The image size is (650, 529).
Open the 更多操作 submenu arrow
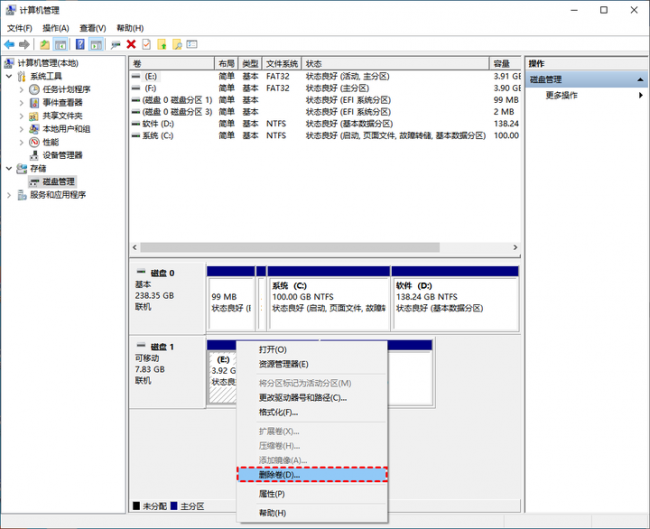click(641, 95)
